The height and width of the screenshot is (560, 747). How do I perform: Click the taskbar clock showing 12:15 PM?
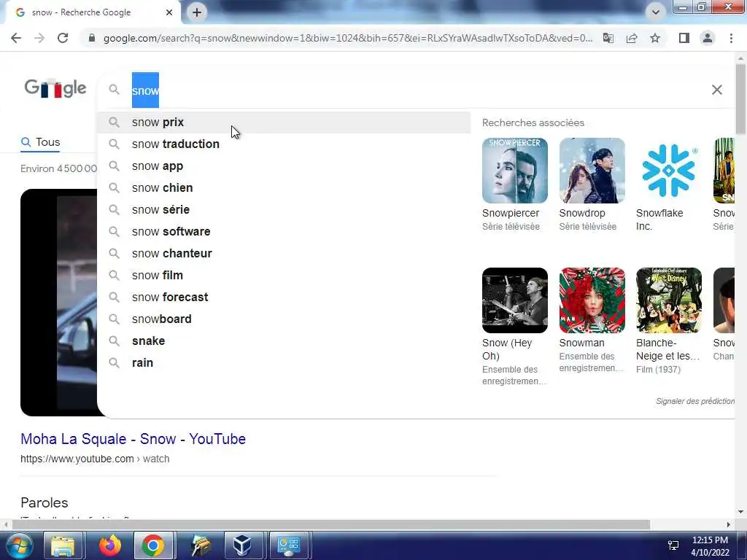[710, 545]
